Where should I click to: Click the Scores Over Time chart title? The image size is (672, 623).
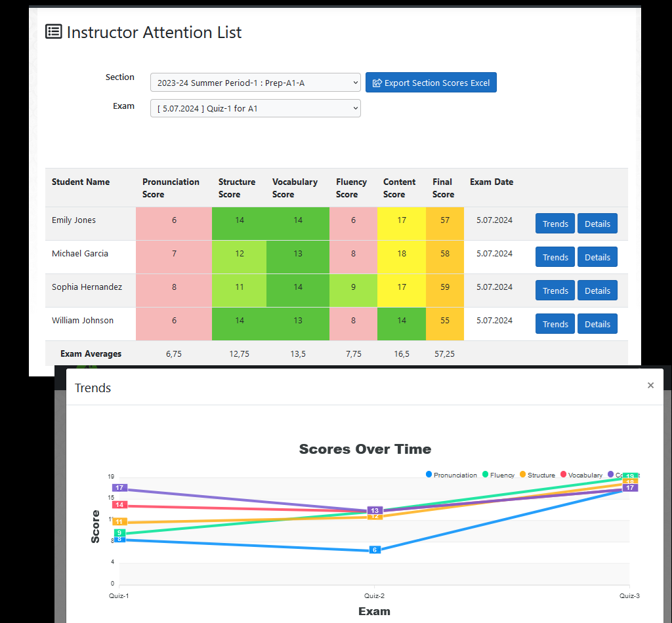tap(365, 449)
